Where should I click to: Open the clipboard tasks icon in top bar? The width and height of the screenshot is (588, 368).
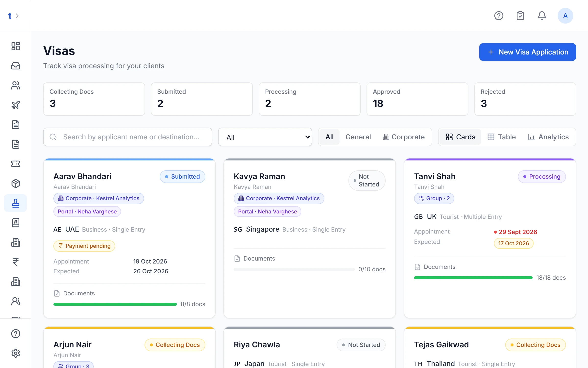pyautogui.click(x=520, y=16)
